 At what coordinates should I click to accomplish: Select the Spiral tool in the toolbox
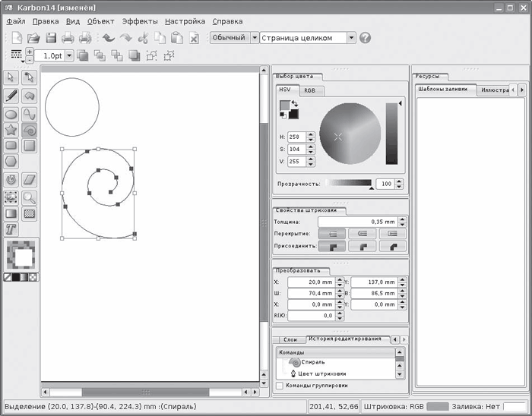30,130
